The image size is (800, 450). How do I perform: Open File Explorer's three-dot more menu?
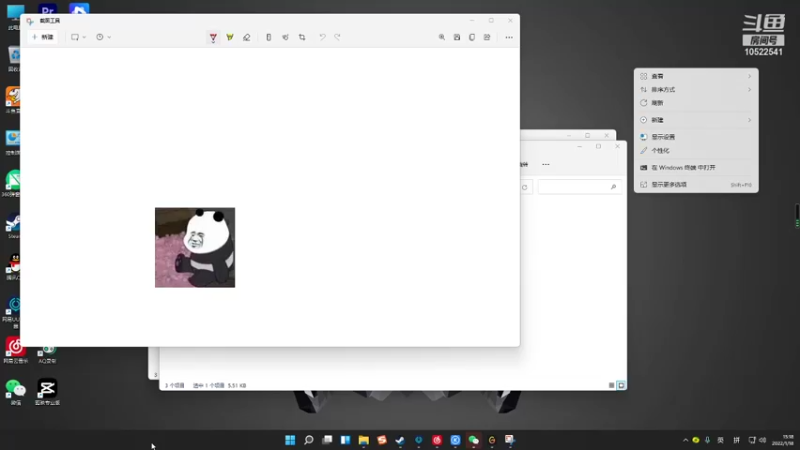point(545,164)
